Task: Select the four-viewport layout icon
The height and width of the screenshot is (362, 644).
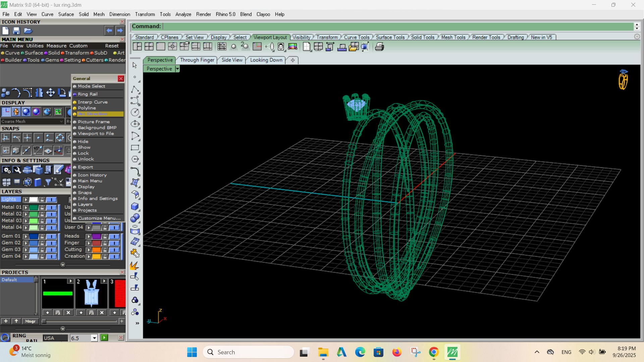Action: tap(149, 47)
